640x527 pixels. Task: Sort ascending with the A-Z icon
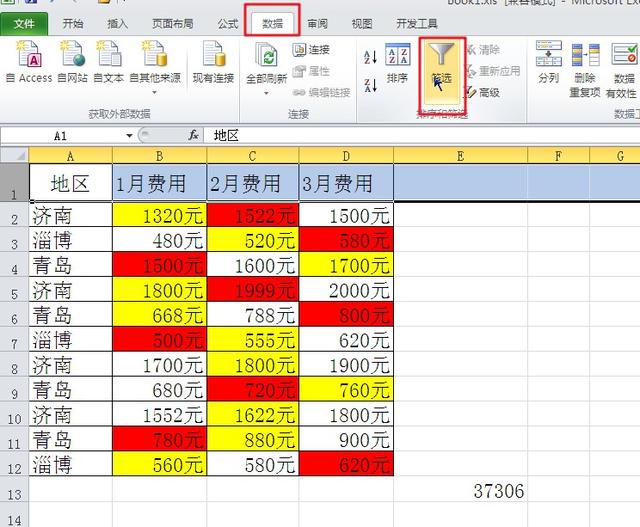[371, 57]
